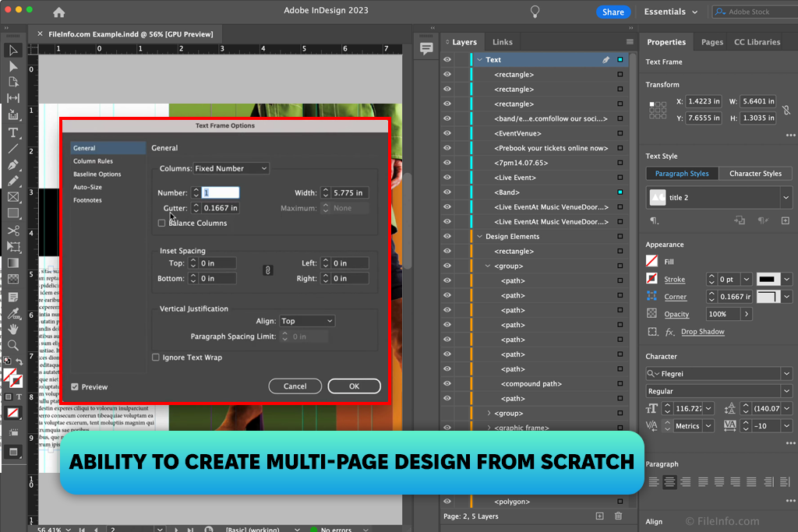Select the Rectangle Frame tool
Screen dimensions: 798x532
coord(13,197)
